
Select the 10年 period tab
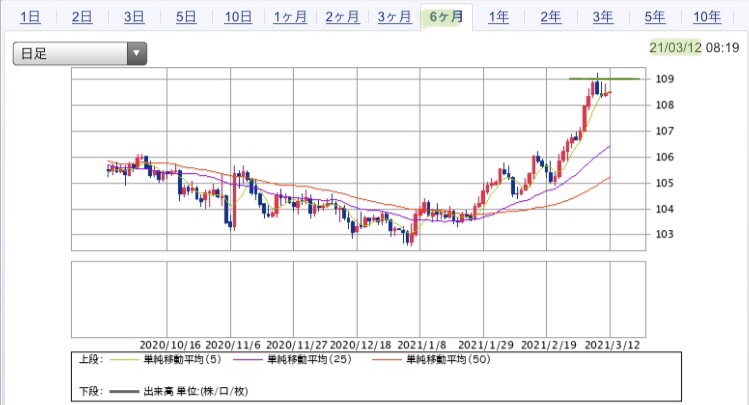tap(707, 17)
